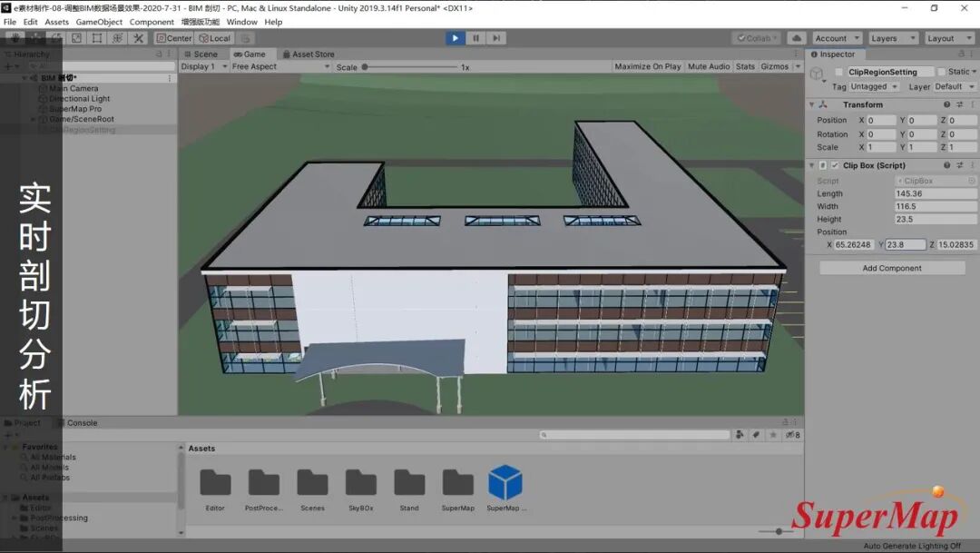Click the Clip Box Height field
Image resolution: width=980 pixels, height=553 pixels.
935,220
